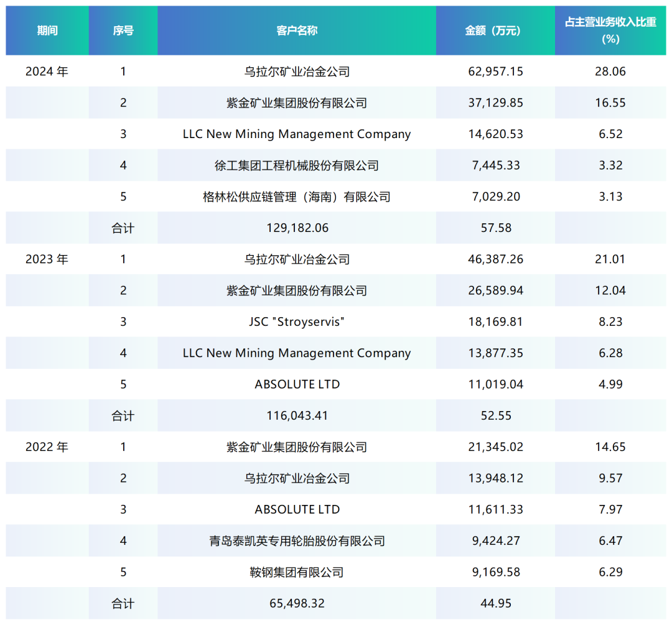Click amount 46,387.26
The image size is (672, 625).
tap(495, 259)
